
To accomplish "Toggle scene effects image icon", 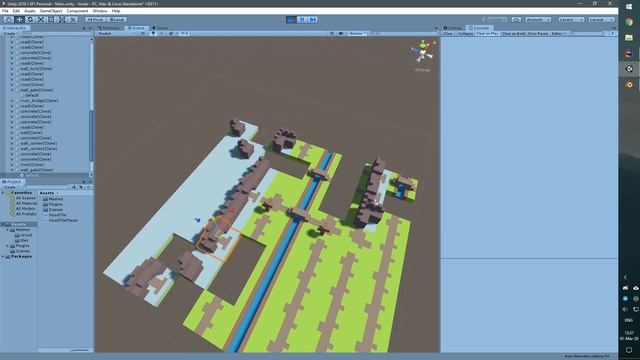I will click(171, 33).
